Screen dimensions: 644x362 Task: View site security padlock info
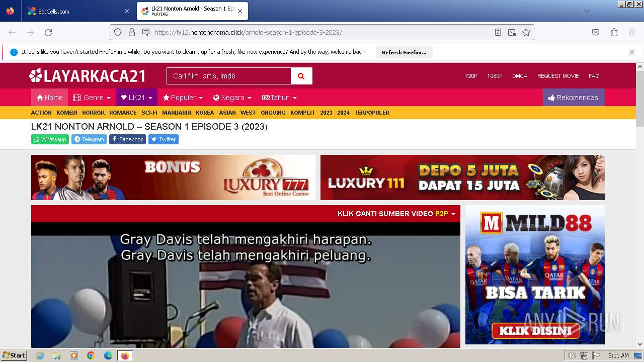(132, 32)
